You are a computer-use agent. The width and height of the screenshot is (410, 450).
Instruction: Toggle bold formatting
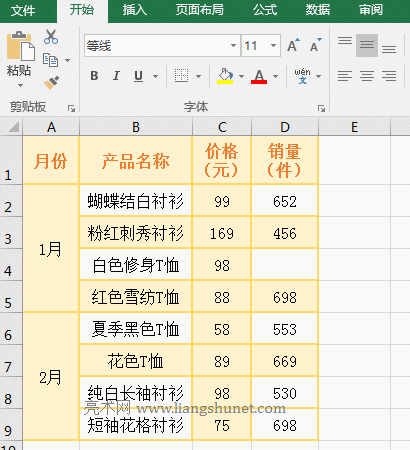pyautogui.click(x=94, y=76)
